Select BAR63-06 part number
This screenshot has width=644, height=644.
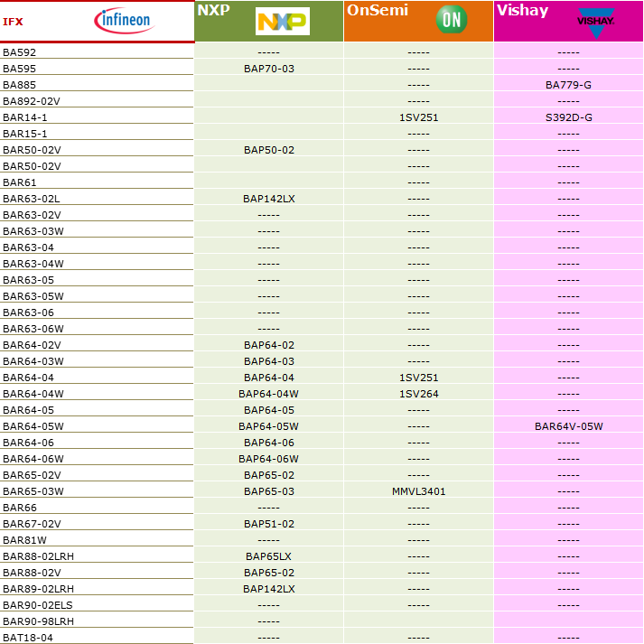coord(28,313)
